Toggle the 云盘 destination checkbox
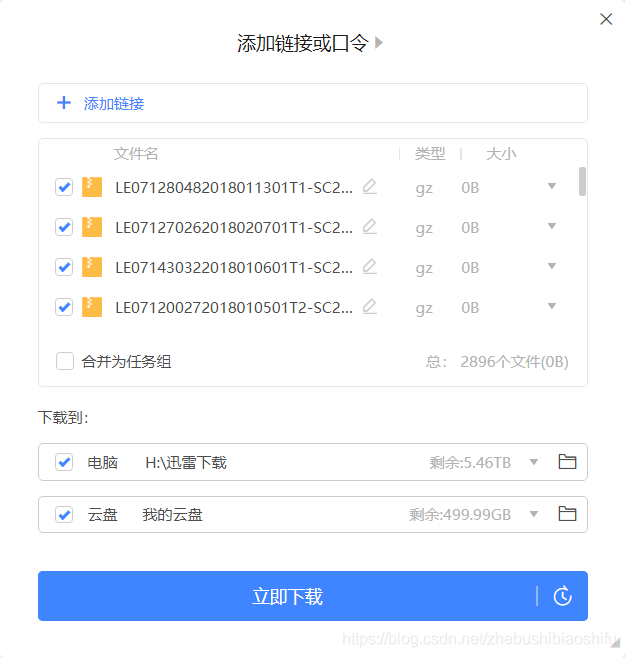This screenshot has height=657, width=625. click(x=64, y=515)
